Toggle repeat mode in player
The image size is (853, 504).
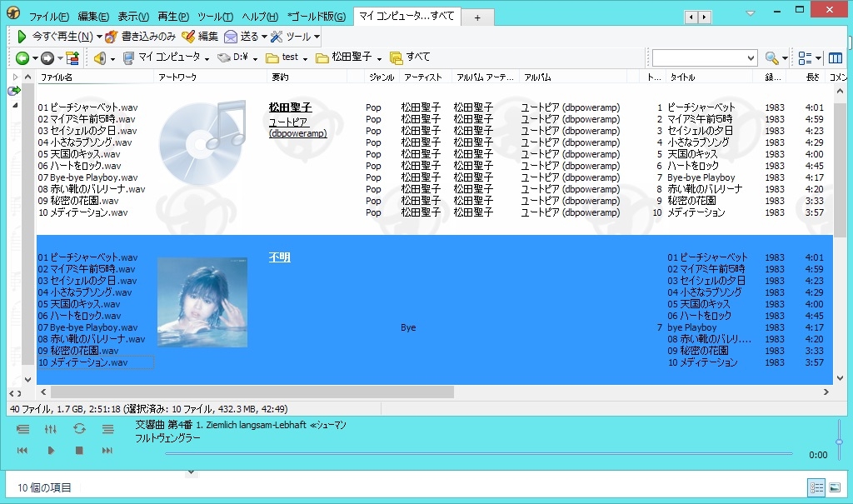pyautogui.click(x=79, y=429)
